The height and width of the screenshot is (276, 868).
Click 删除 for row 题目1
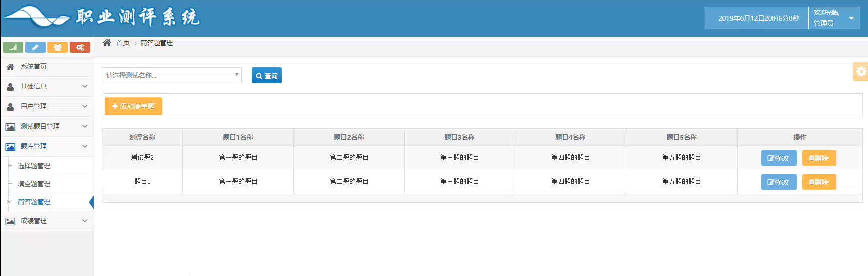[819, 182]
